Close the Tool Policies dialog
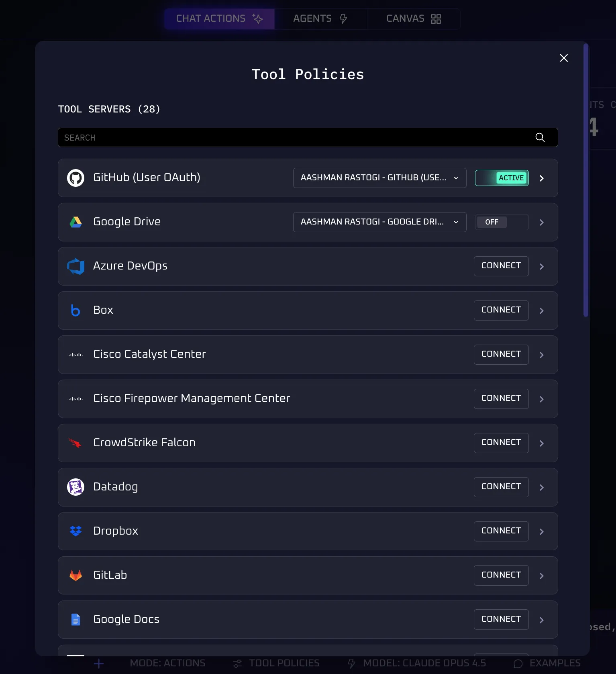Image resolution: width=616 pixels, height=674 pixels. pos(564,58)
